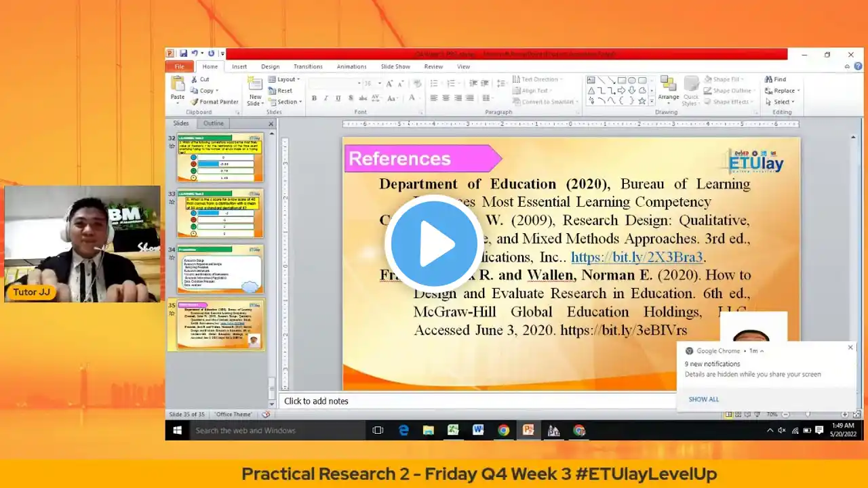
Task: Toggle Italic formatting
Action: coord(325,98)
